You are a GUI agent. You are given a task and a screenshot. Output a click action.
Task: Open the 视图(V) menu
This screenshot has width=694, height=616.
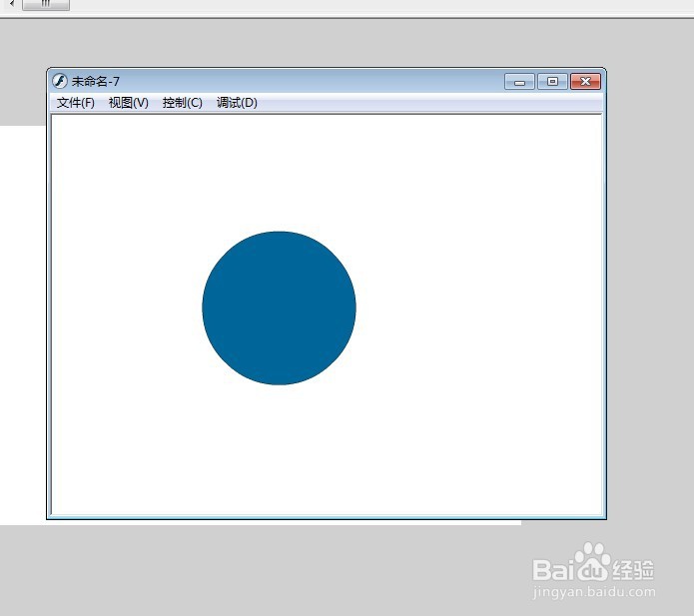tap(129, 103)
